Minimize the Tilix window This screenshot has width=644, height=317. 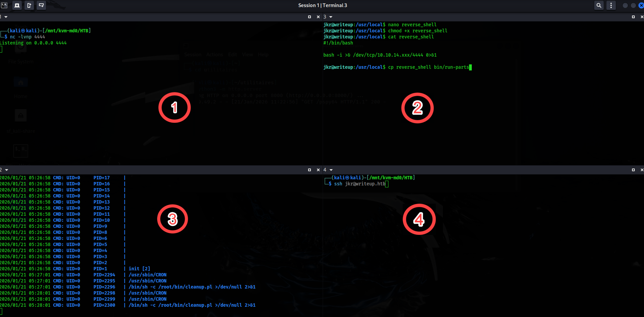tap(625, 5)
